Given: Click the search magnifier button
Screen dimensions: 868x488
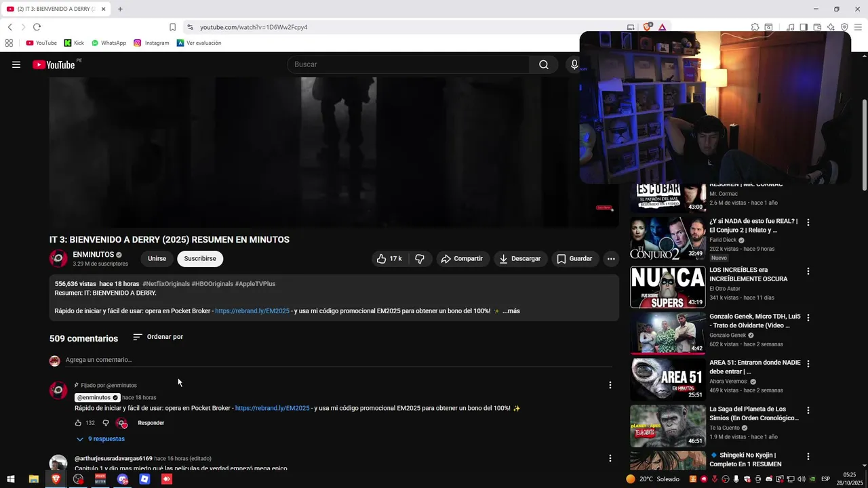Looking at the screenshot, I should pyautogui.click(x=544, y=64).
